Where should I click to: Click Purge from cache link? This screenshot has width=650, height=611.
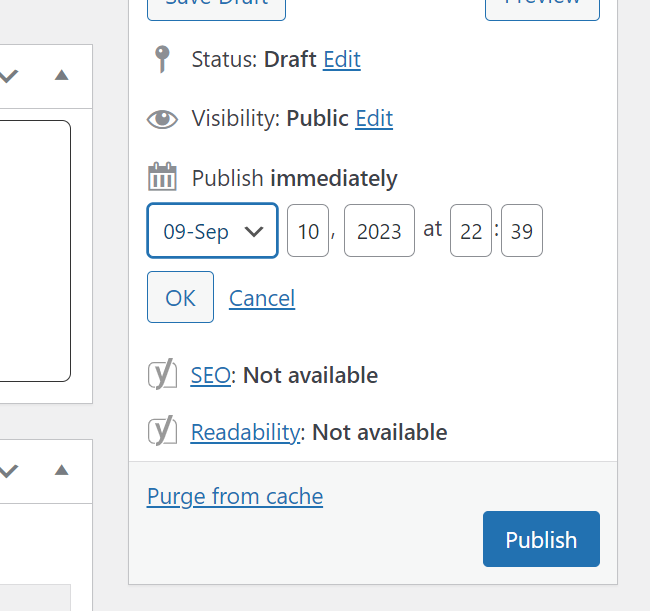[235, 497]
